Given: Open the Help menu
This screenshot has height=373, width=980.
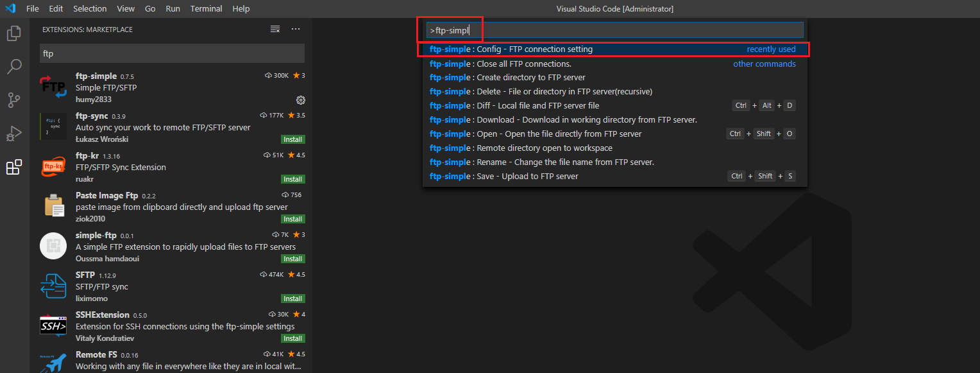Looking at the screenshot, I should point(241,9).
